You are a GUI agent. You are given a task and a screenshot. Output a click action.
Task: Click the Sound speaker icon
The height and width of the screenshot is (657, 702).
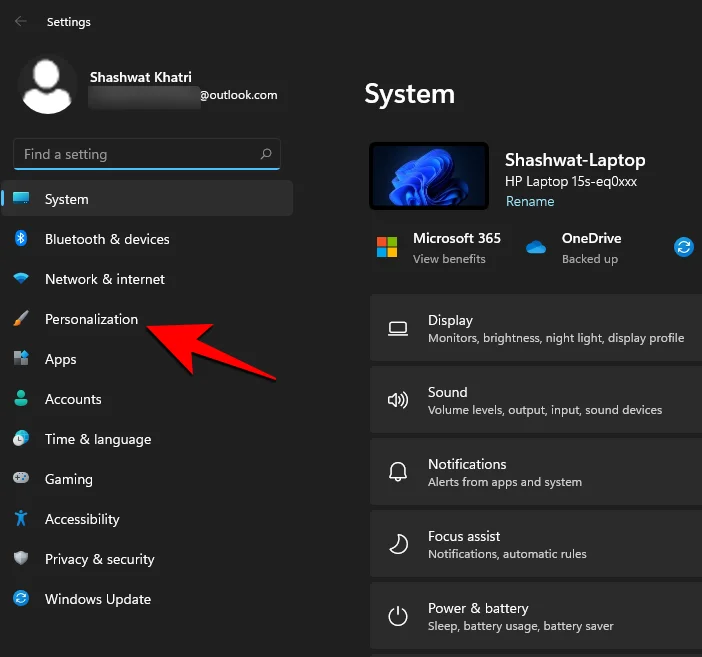tap(398, 400)
